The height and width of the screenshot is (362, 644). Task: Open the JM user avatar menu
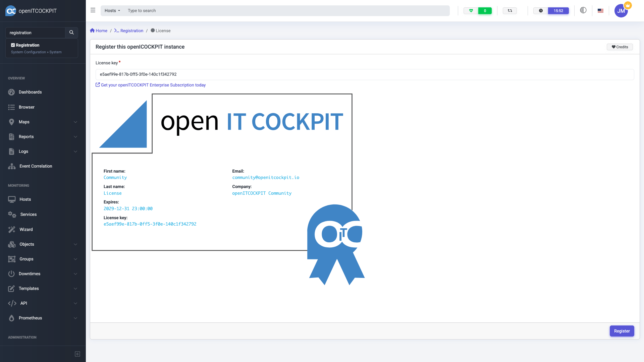pyautogui.click(x=621, y=11)
